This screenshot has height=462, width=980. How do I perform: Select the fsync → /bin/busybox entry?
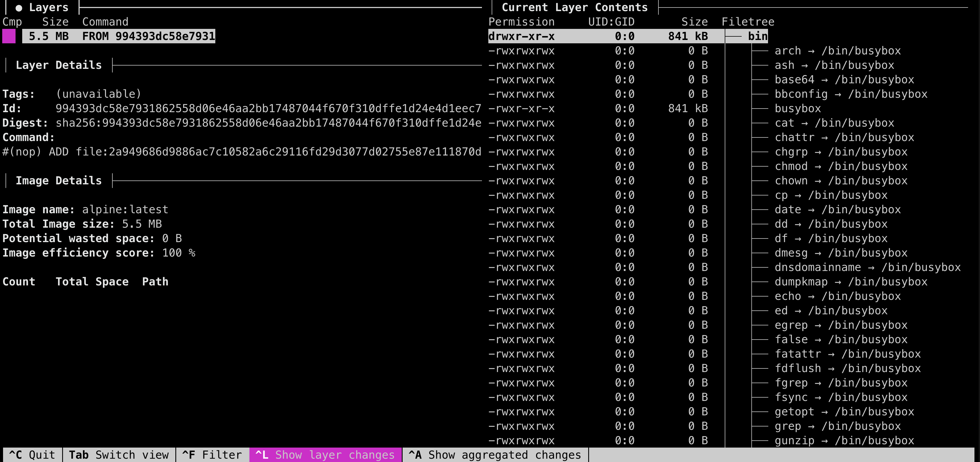841,397
